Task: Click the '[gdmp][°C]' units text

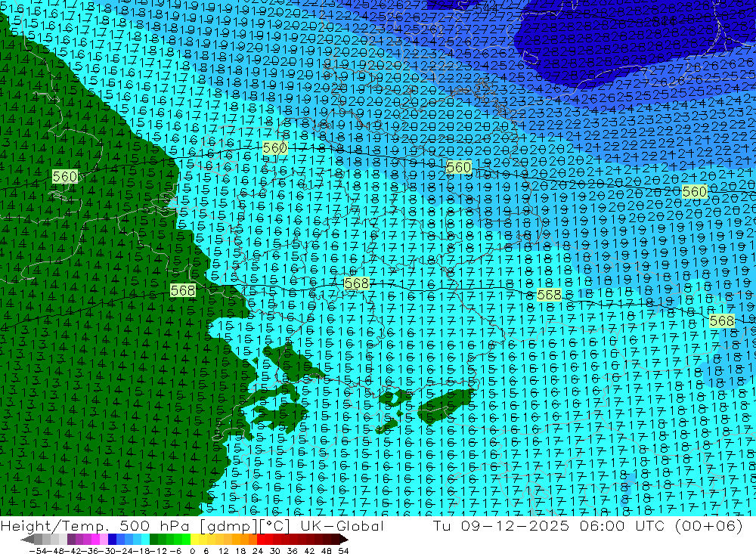Action: (x=246, y=525)
